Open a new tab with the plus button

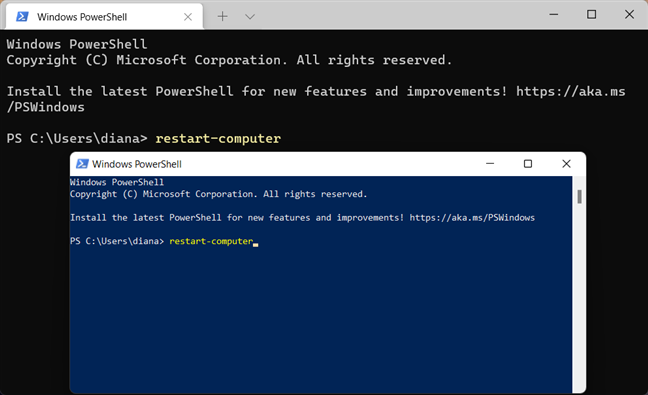tap(222, 17)
